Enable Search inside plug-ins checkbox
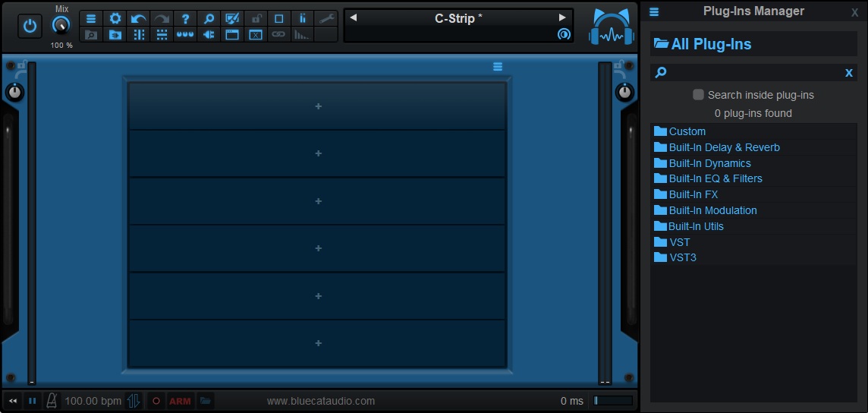 point(699,95)
